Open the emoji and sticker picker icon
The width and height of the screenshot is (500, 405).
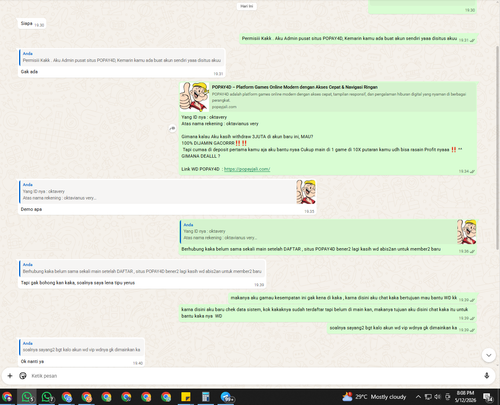click(x=23, y=376)
